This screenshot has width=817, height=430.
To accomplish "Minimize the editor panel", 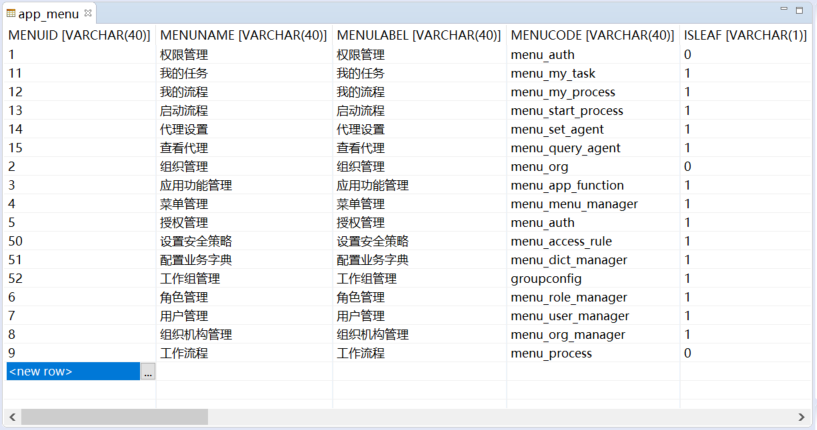I will coord(782,10).
